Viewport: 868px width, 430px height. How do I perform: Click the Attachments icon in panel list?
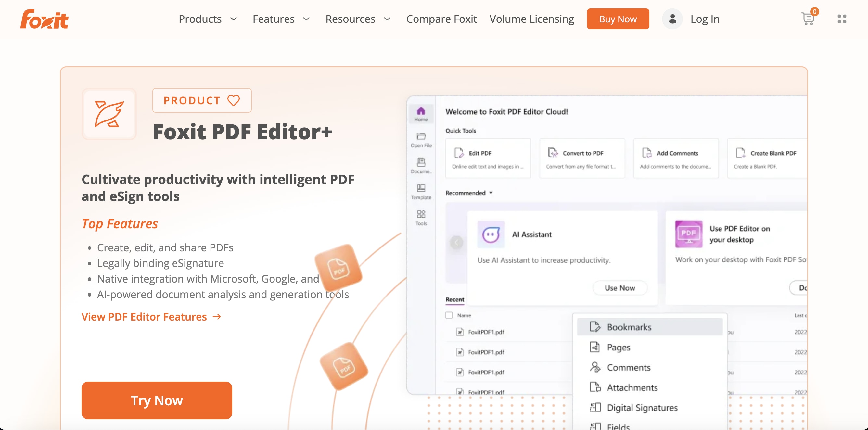[595, 387]
